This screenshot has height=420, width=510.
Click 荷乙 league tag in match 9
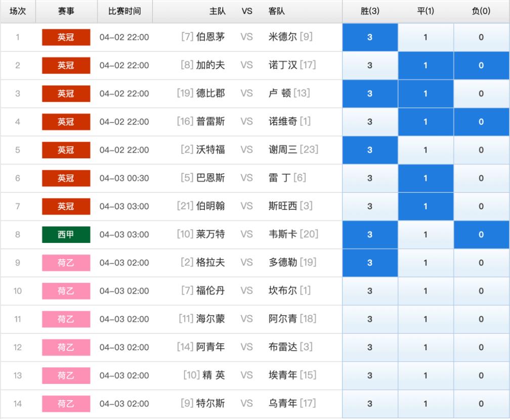coord(66,263)
